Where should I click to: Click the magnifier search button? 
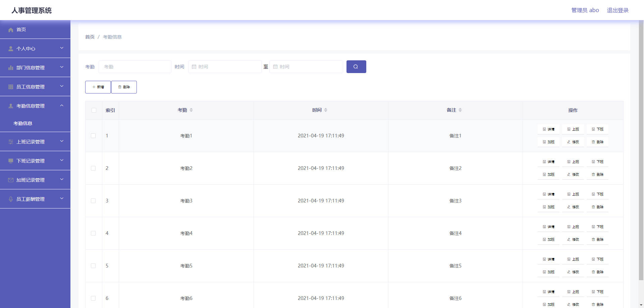point(356,67)
